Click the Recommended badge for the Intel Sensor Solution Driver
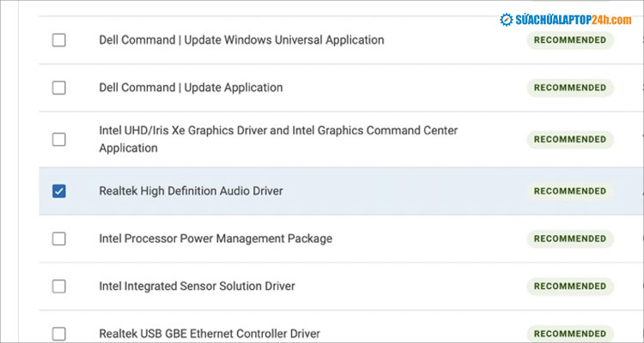The width and height of the screenshot is (644, 343). (570, 286)
